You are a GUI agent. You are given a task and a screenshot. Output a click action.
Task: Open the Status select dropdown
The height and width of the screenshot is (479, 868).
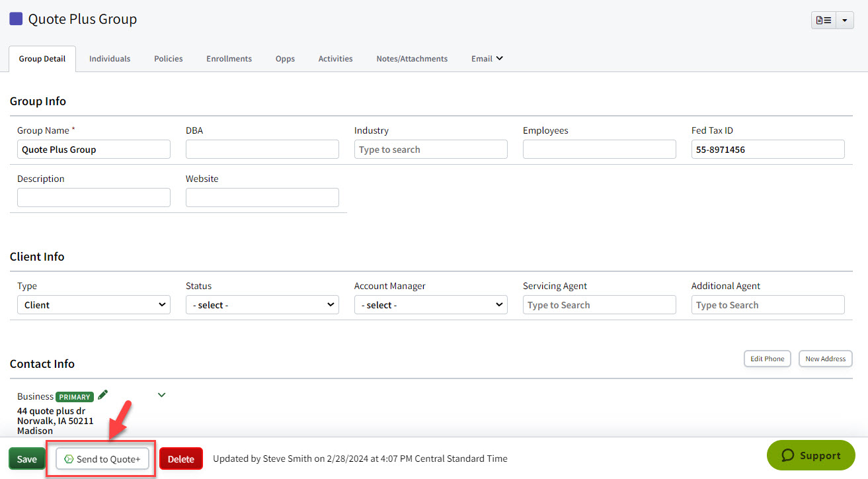[x=262, y=304]
